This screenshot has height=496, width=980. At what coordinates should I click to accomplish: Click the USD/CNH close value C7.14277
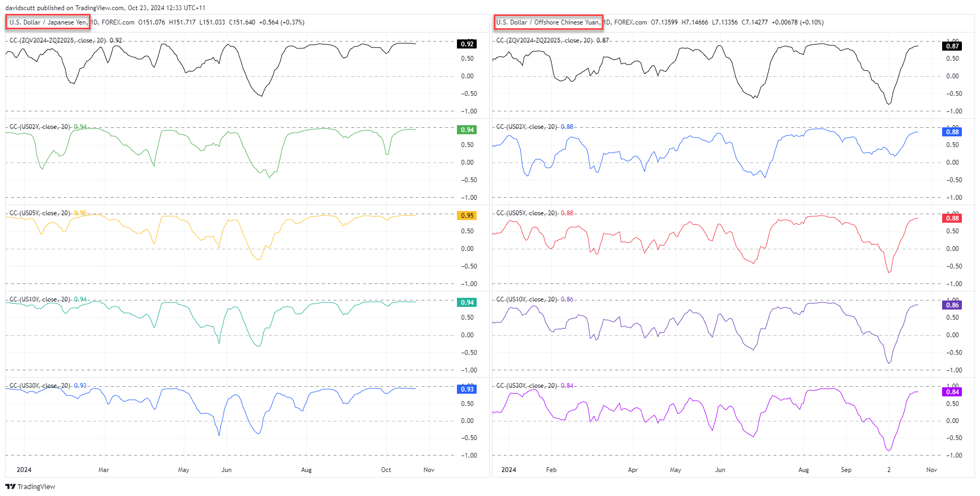pyautogui.click(x=754, y=22)
